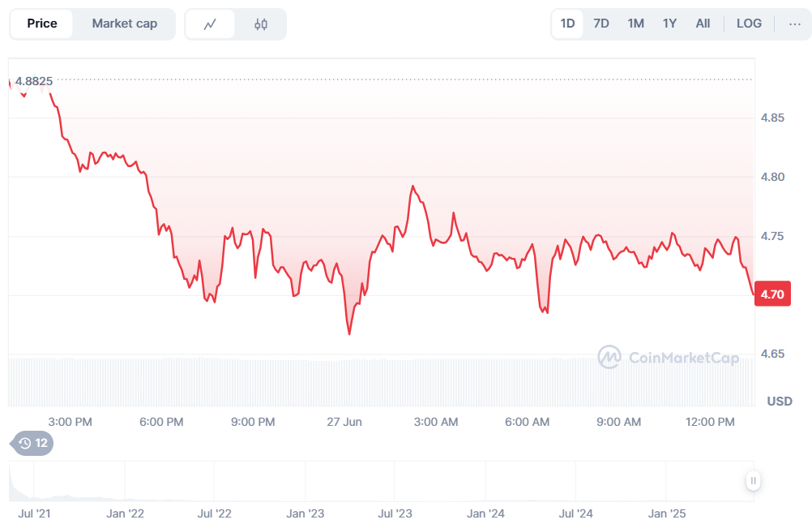812x524 pixels.
Task: Click the 4.85 y-axis price label
Action: [x=772, y=118]
